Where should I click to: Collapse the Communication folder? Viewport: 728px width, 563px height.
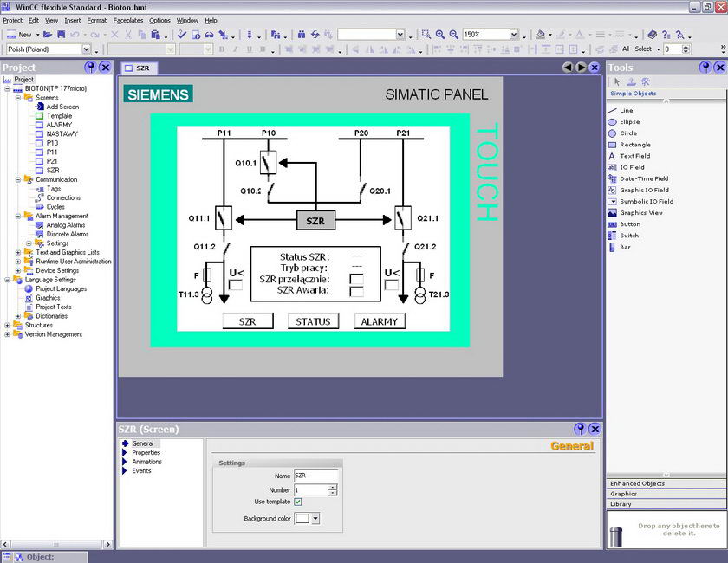[18, 179]
